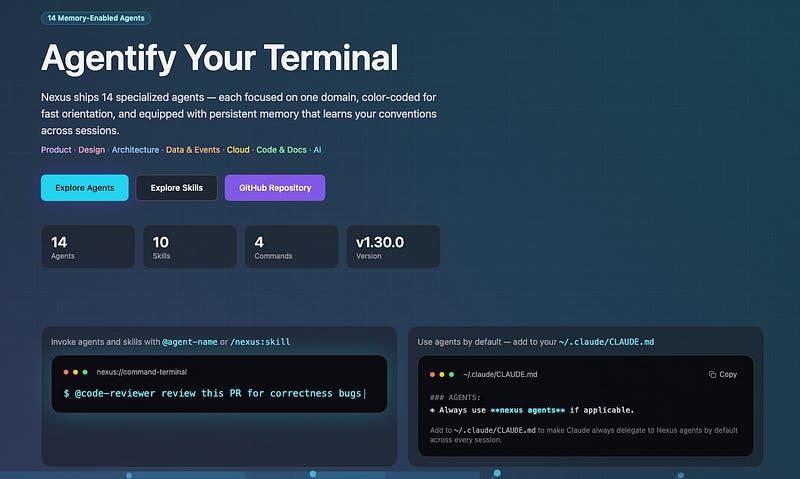Select the Code & Docs category label
800x479 pixels.
[281, 149]
